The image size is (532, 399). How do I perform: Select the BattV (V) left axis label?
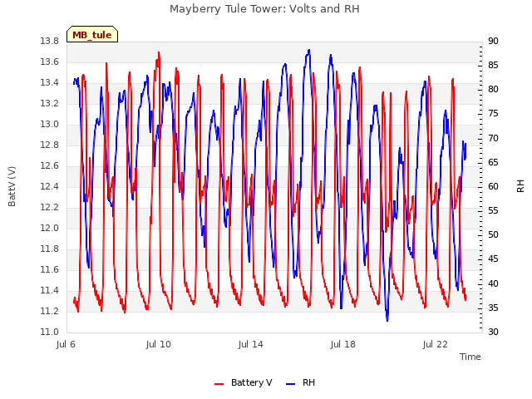[12, 186]
